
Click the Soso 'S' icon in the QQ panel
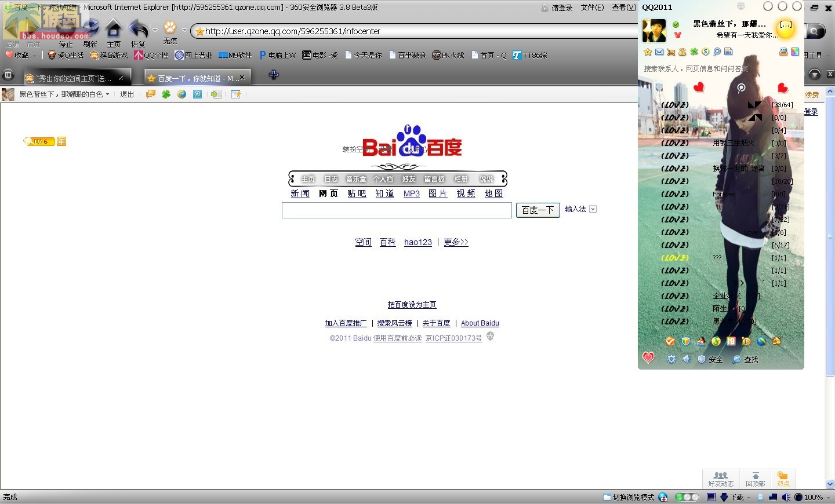[706, 52]
